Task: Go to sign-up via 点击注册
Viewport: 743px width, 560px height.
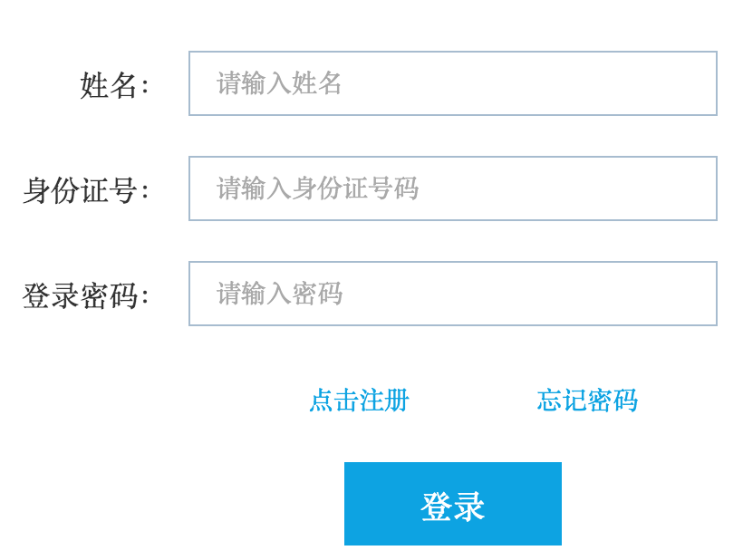Action: [359, 401]
